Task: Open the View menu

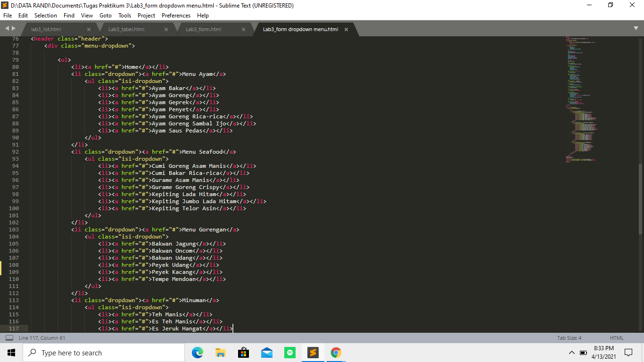Action: tap(87, 16)
